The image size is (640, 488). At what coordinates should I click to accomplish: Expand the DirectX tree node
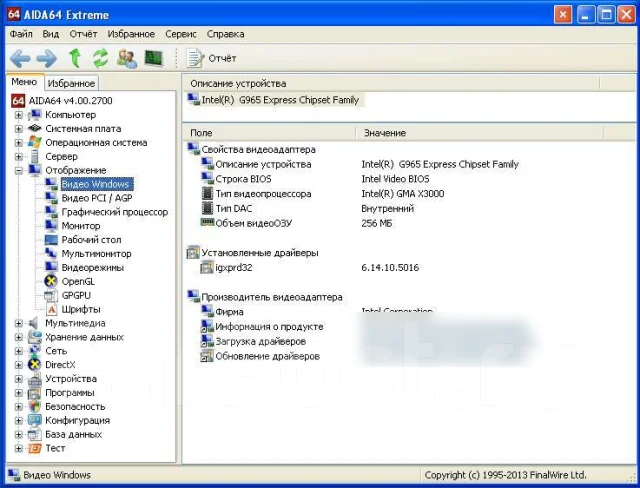[18, 365]
